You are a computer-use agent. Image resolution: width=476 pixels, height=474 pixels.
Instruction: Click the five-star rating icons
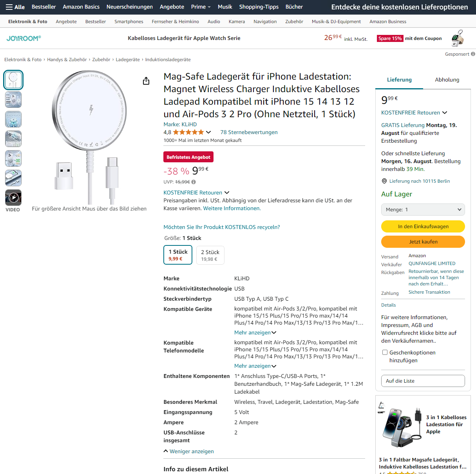[188, 132]
